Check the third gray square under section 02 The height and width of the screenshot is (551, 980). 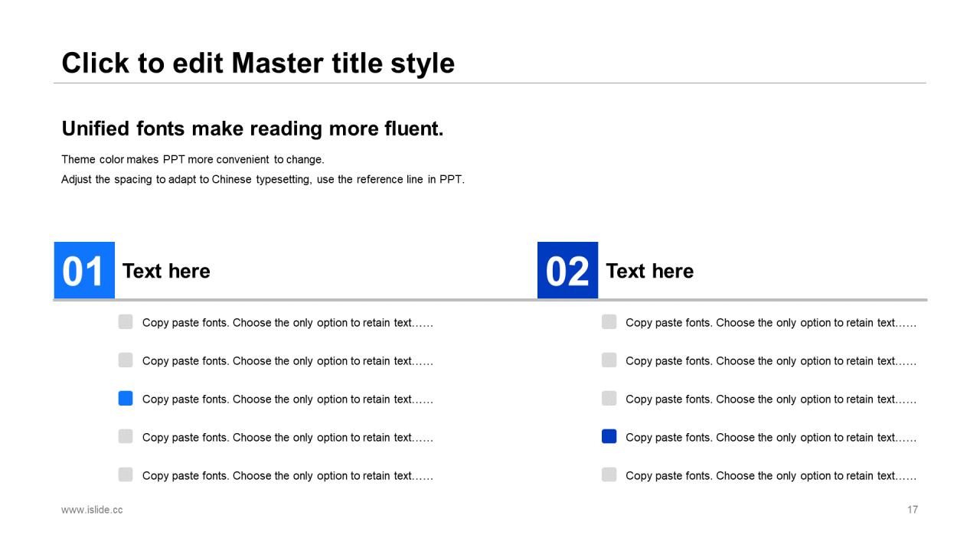coord(609,398)
